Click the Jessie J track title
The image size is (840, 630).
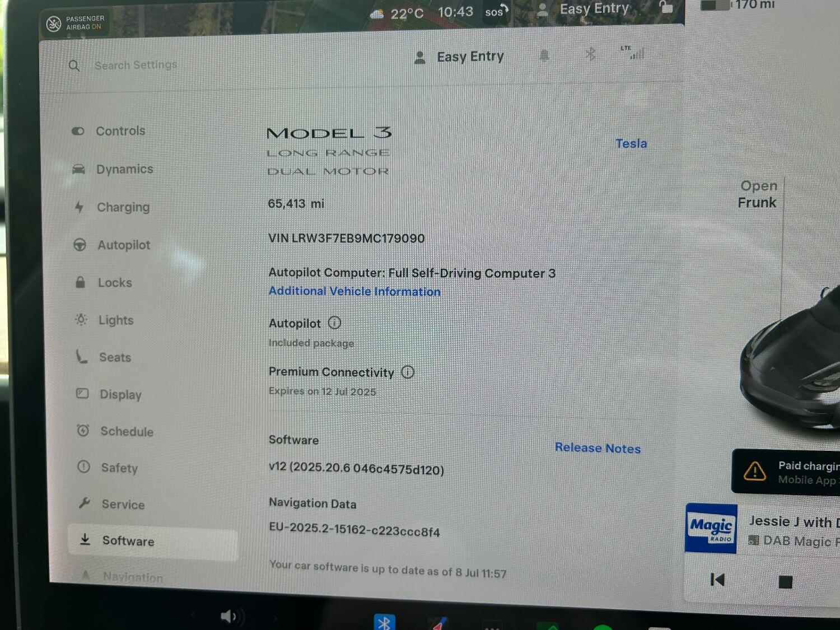point(794,521)
